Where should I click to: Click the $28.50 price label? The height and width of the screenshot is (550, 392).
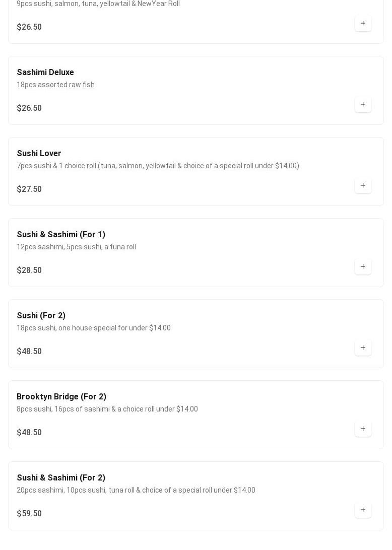tap(29, 270)
